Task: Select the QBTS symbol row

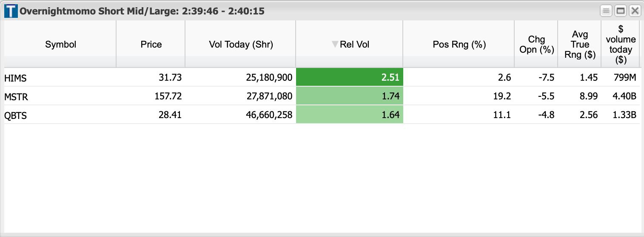Action: pos(15,116)
